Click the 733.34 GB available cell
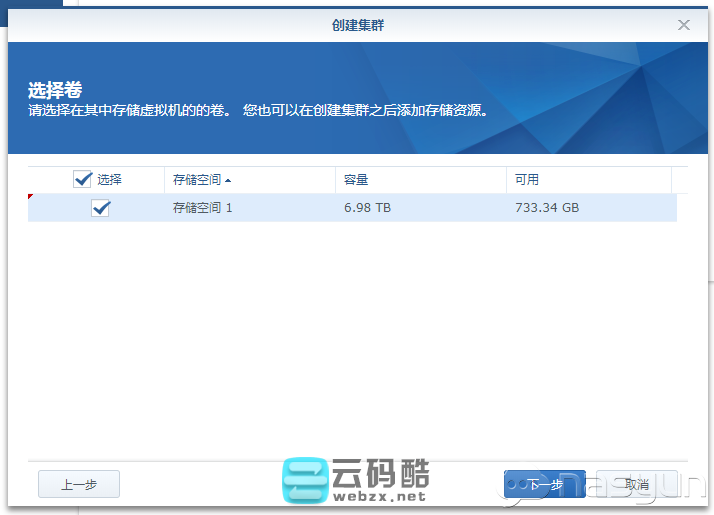 click(547, 208)
